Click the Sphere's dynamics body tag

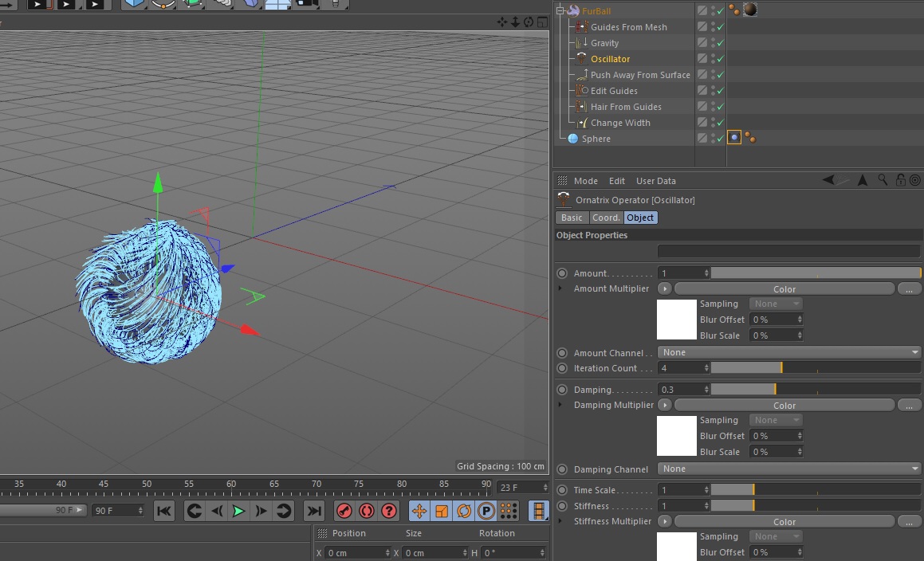point(734,138)
